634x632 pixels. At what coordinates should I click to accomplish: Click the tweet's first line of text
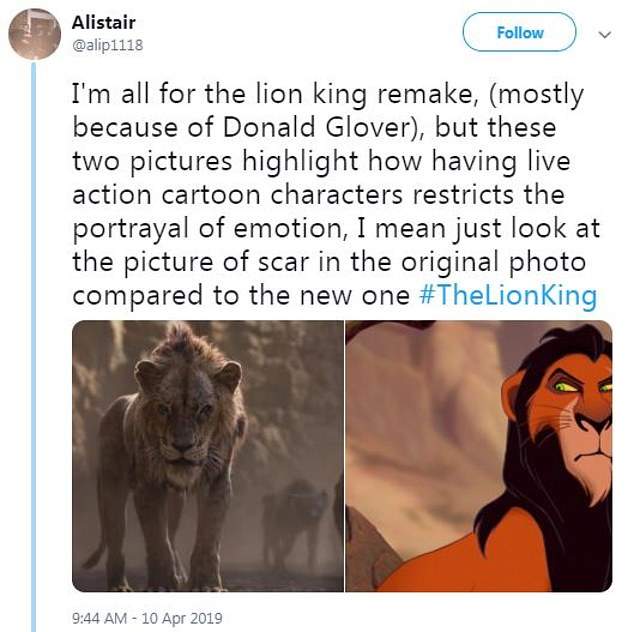pyautogui.click(x=328, y=95)
